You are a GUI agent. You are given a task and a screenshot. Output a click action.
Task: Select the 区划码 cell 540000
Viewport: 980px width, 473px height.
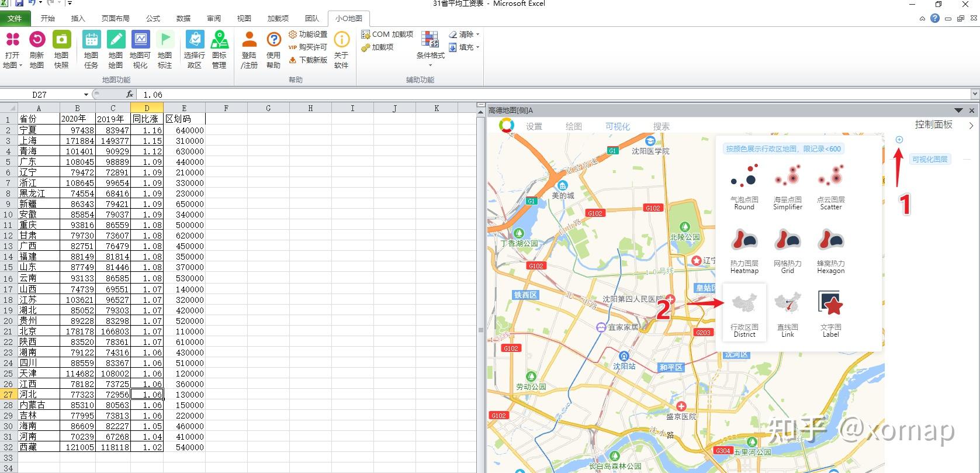pyautogui.click(x=184, y=447)
